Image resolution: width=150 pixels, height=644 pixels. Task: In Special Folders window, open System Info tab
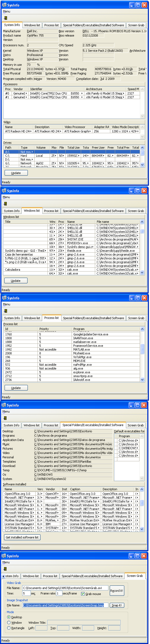tap(12, 425)
